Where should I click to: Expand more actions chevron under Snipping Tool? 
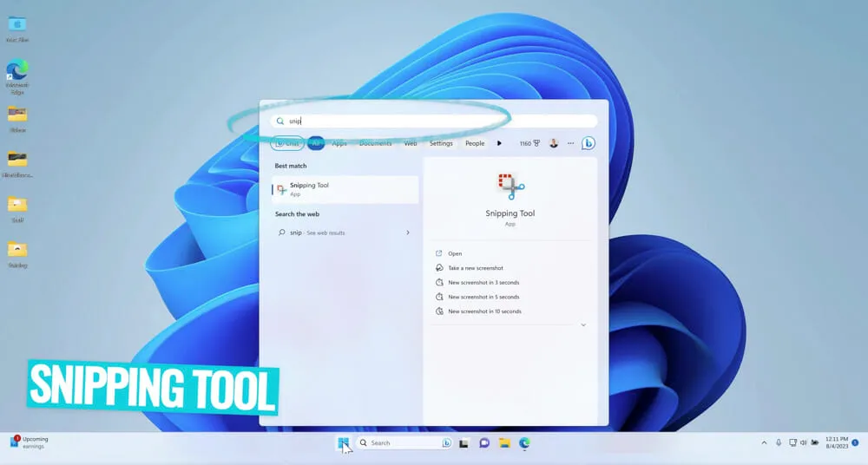[x=582, y=325]
